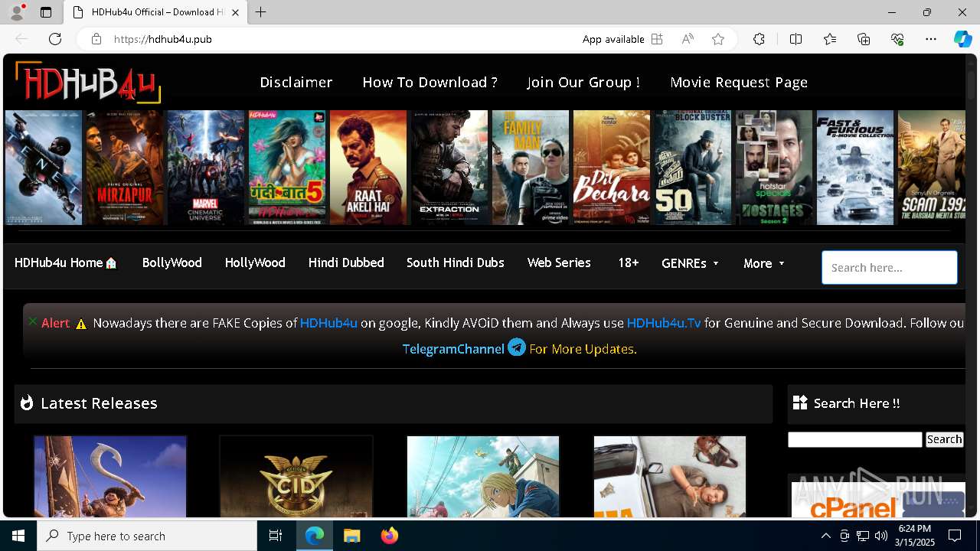Open Collections icon
Viewport: 980px width, 551px height.
(x=864, y=39)
